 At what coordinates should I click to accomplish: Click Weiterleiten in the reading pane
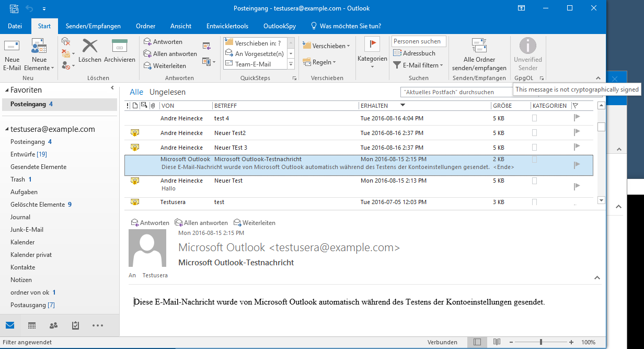click(x=255, y=223)
